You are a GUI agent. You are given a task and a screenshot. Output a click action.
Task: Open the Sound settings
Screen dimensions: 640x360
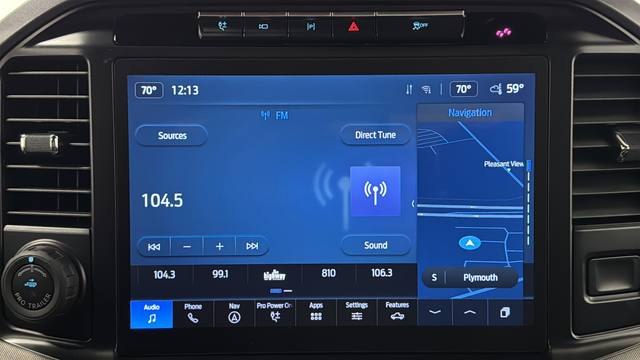376,245
